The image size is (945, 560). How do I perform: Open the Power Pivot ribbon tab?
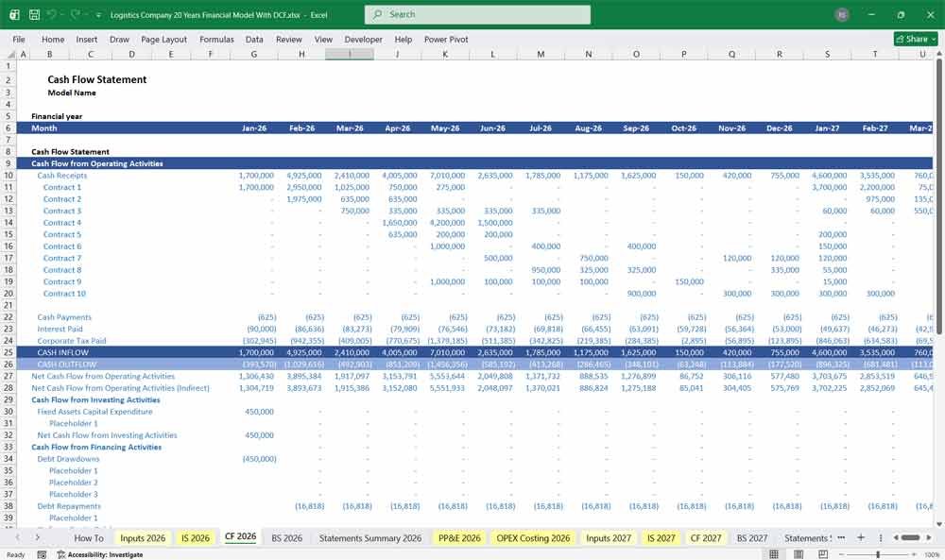click(446, 39)
